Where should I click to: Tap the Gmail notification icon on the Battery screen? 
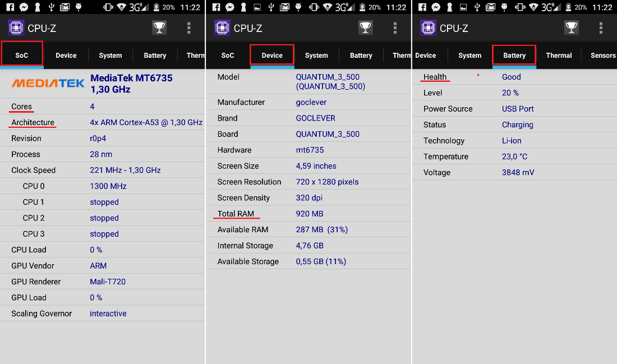491,7
